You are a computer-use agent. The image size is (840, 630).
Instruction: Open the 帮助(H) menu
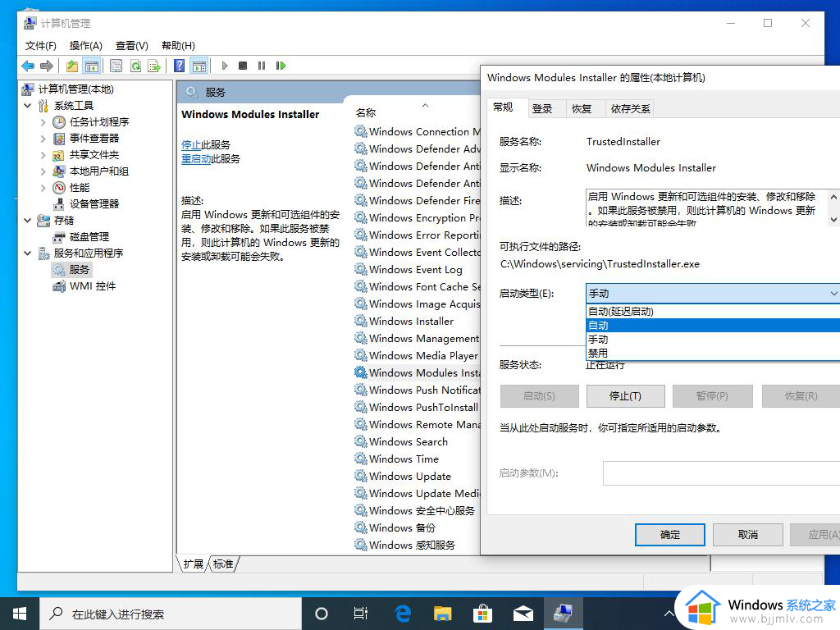click(x=178, y=46)
